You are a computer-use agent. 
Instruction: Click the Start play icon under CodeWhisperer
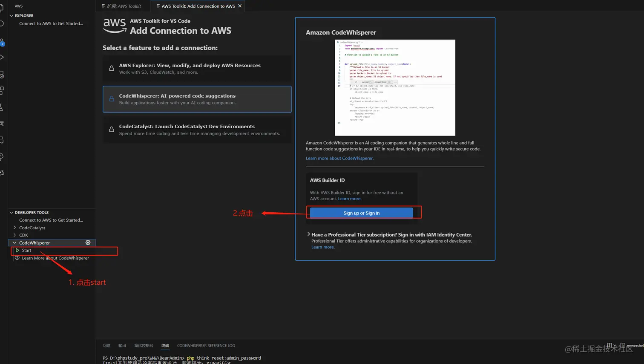click(x=17, y=250)
